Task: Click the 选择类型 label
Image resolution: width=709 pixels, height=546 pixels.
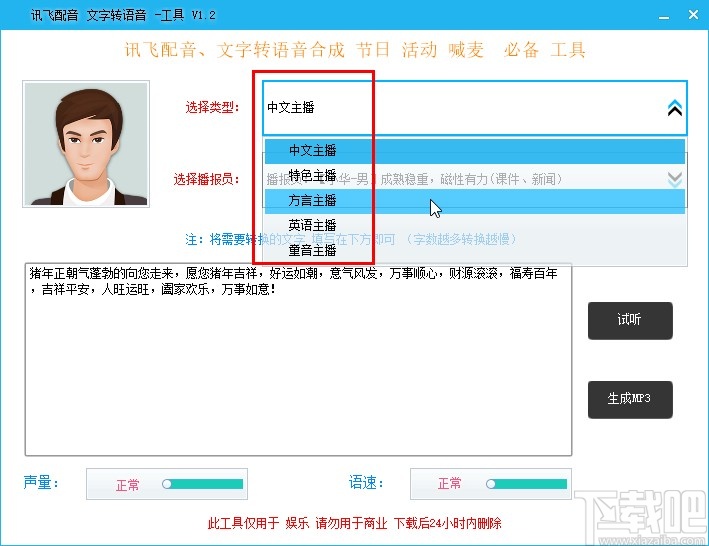Action: (x=212, y=108)
